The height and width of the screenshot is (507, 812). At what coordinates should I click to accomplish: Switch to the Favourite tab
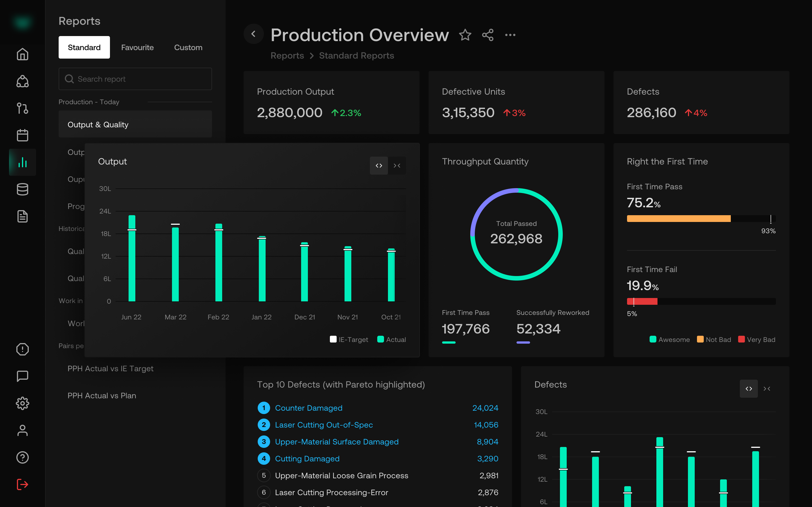click(x=137, y=47)
